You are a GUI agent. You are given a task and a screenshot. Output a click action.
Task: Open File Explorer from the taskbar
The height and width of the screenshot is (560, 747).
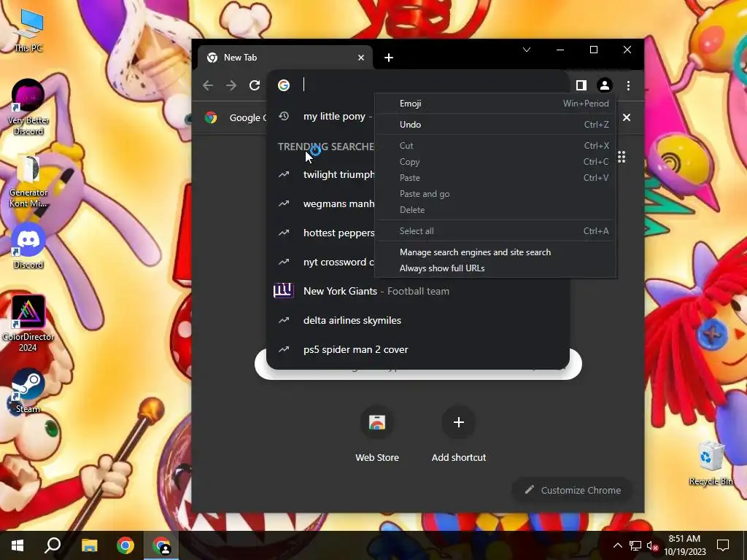tap(89, 545)
